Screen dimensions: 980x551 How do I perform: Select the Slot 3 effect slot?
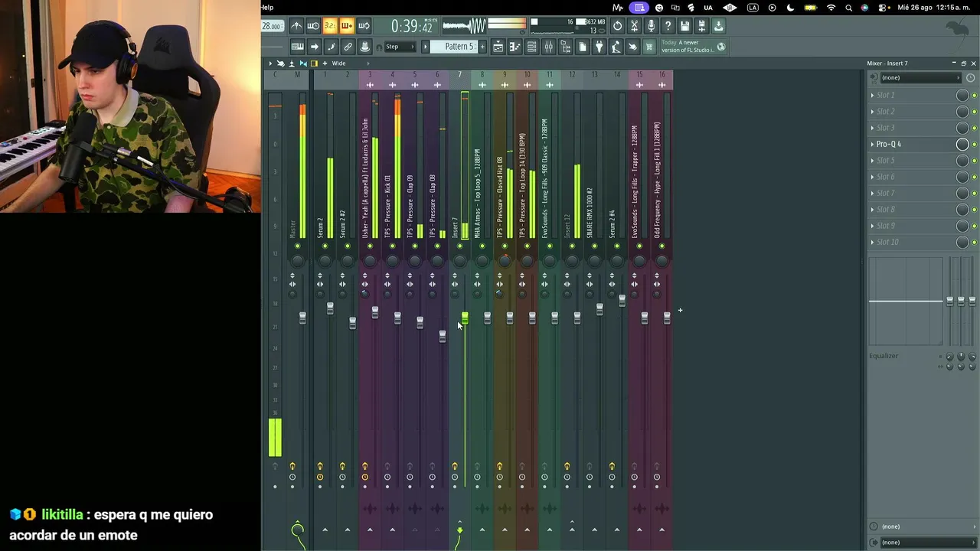coord(915,128)
